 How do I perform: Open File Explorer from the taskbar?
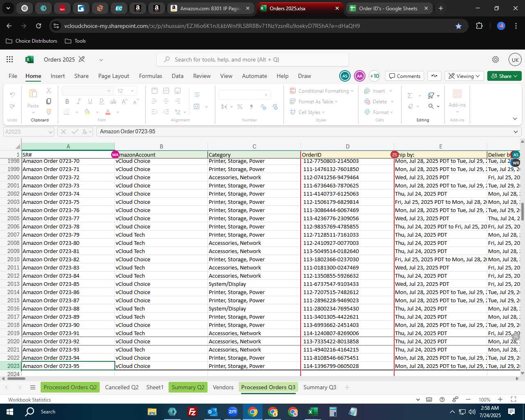coord(152,412)
